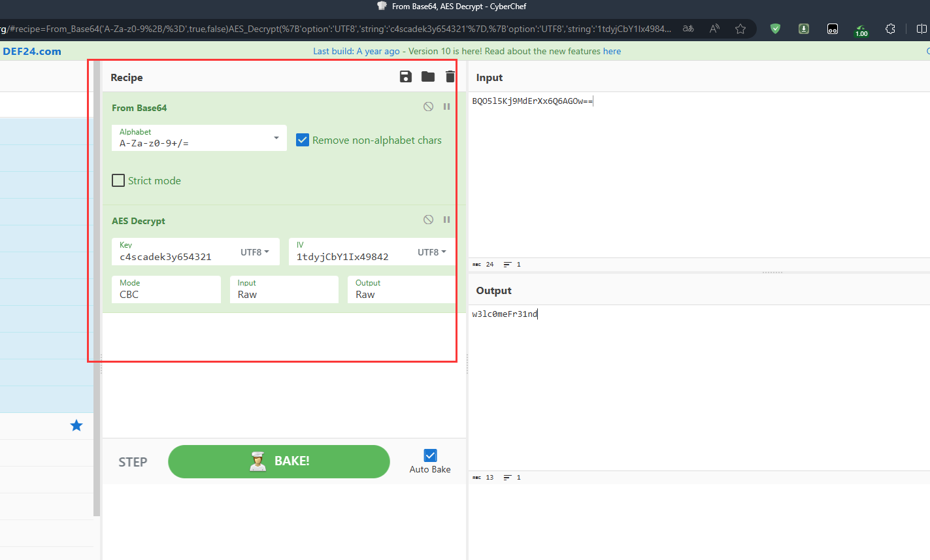Disable the AES Decrypt operation
930x560 pixels.
click(x=428, y=220)
